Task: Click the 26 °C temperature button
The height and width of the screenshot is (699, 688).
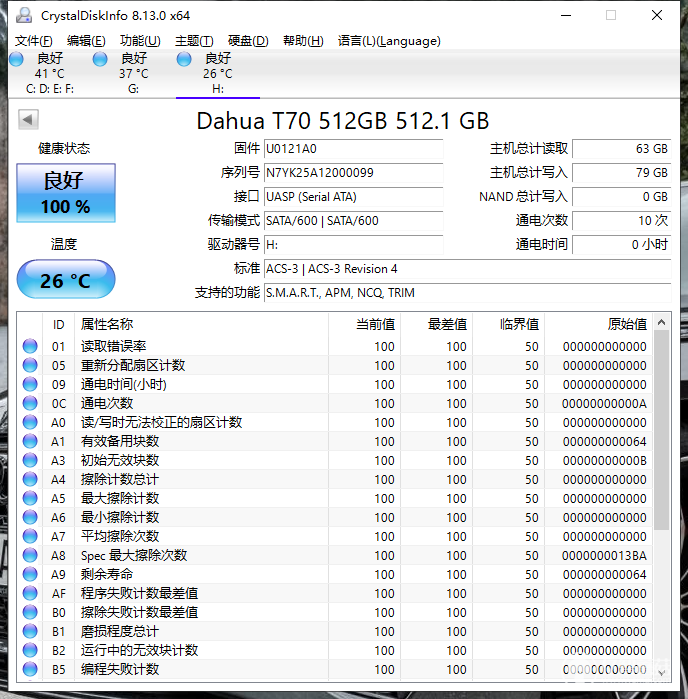Action: pyautogui.click(x=66, y=280)
